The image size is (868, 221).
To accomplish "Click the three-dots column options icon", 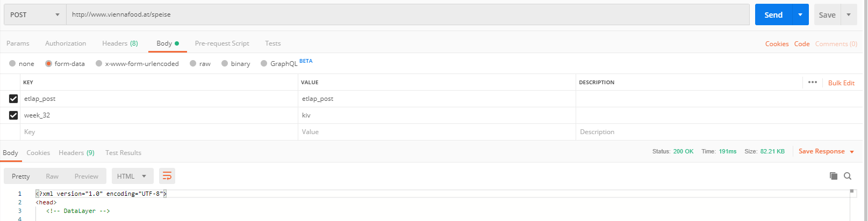I will tap(813, 83).
